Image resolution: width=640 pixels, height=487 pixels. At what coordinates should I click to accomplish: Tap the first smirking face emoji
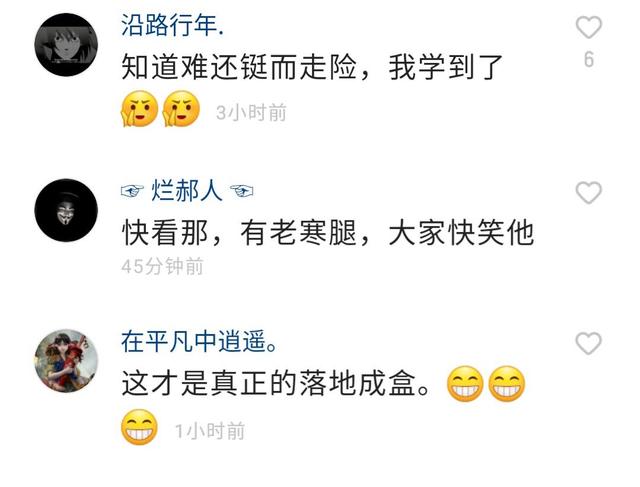(140, 109)
